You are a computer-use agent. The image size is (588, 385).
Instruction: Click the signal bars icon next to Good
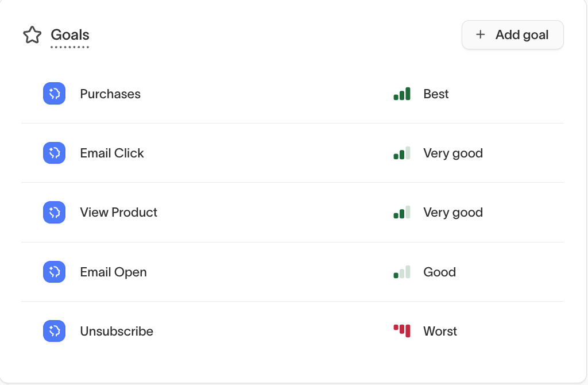coord(402,272)
